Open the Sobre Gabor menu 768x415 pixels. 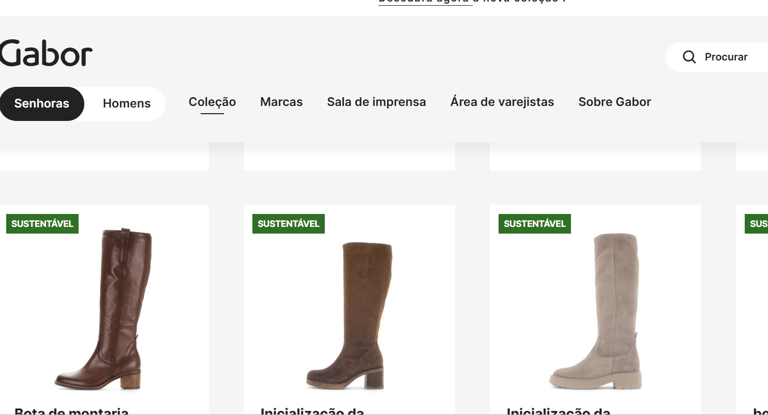point(614,102)
